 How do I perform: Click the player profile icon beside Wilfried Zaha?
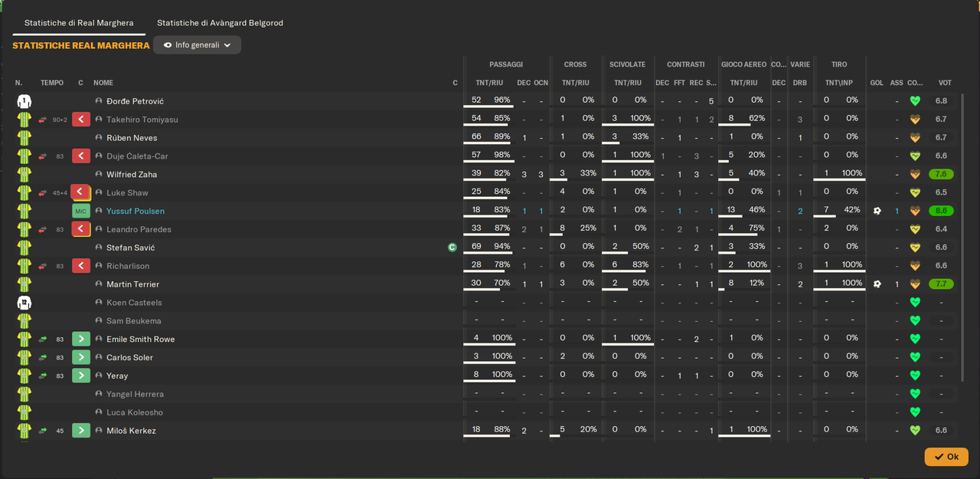coord(99,175)
